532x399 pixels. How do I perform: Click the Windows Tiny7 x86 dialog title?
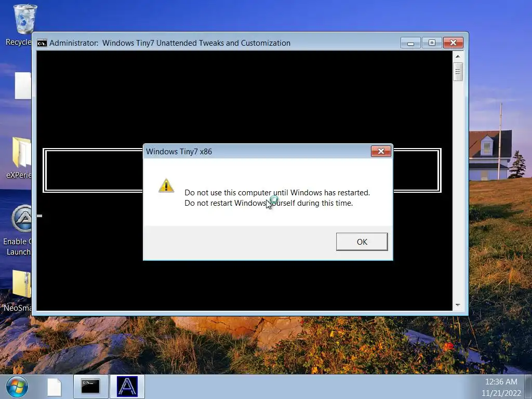point(179,152)
